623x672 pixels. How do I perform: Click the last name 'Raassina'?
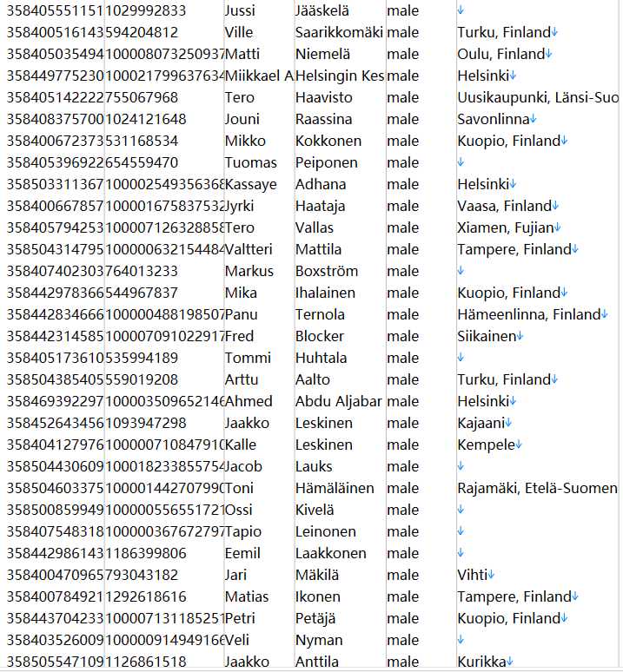coord(324,119)
